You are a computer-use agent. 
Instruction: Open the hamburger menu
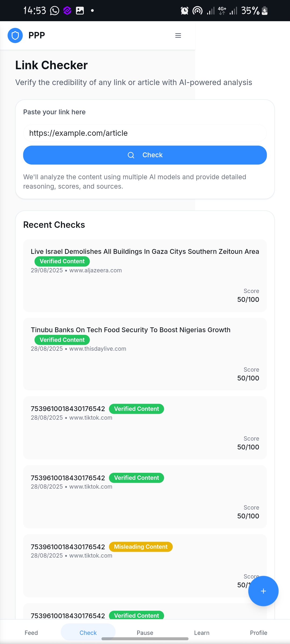pyautogui.click(x=178, y=35)
